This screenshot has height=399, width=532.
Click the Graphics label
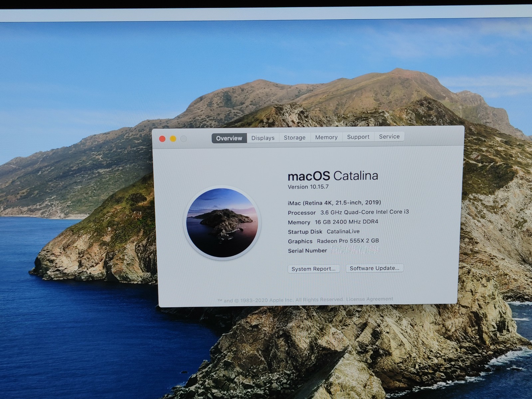click(x=300, y=241)
